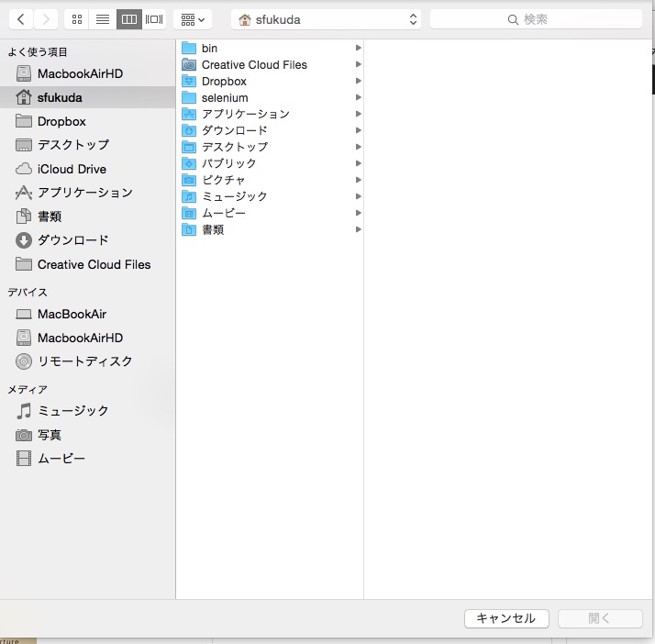655x644 pixels.
Task: Select ムービー folder in the file list
Action: 270,213
